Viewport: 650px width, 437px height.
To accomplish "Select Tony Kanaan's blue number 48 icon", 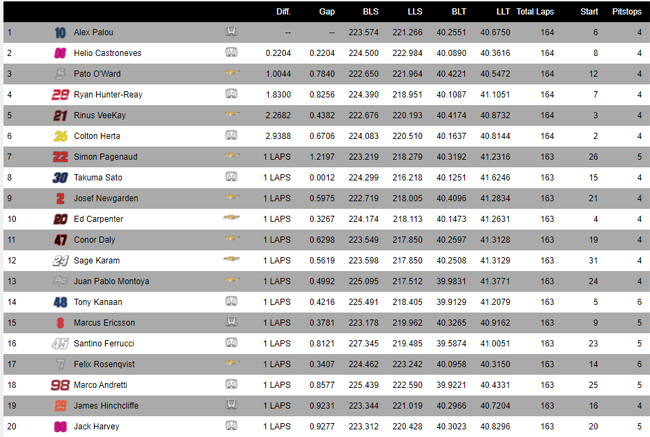I will pos(61,302).
